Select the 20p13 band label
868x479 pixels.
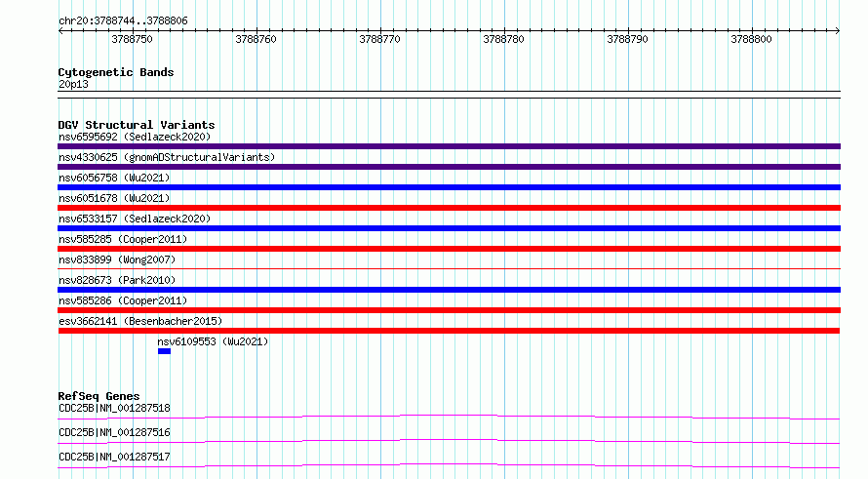[x=73, y=84]
